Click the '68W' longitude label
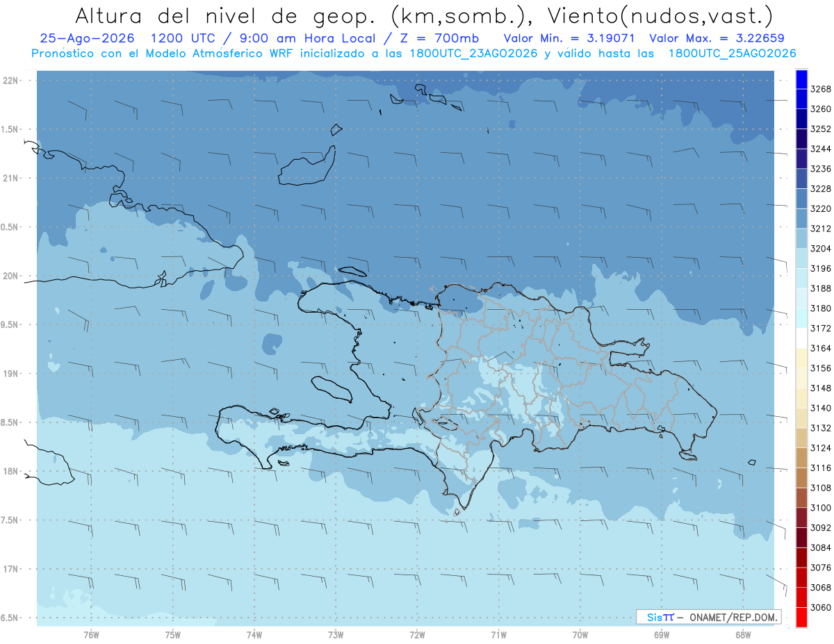The width and height of the screenshot is (834, 644). click(x=743, y=634)
